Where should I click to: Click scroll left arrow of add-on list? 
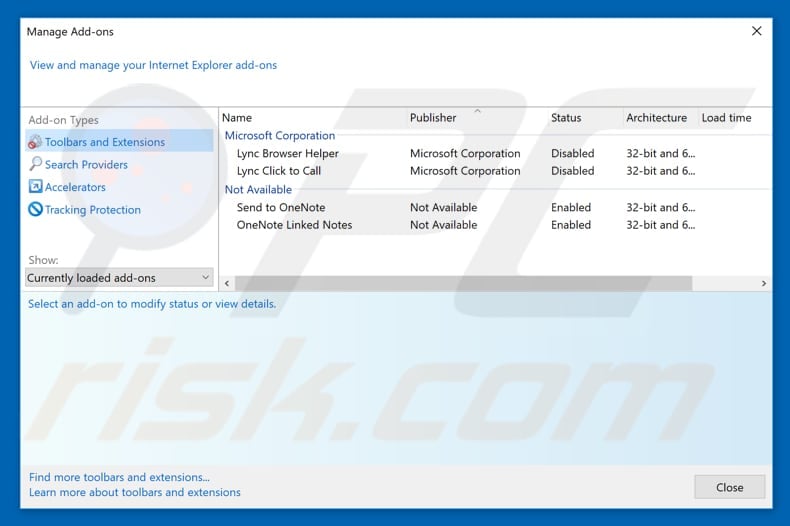pos(227,283)
